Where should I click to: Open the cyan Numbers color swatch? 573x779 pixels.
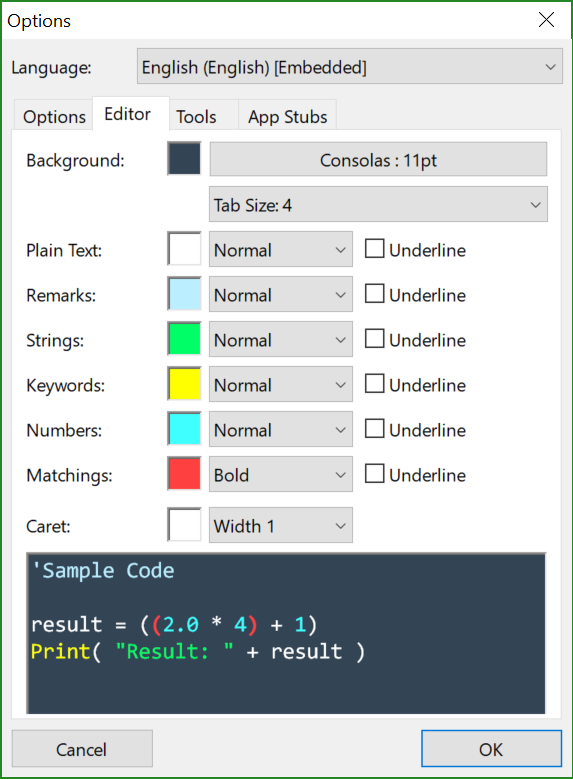click(184, 429)
